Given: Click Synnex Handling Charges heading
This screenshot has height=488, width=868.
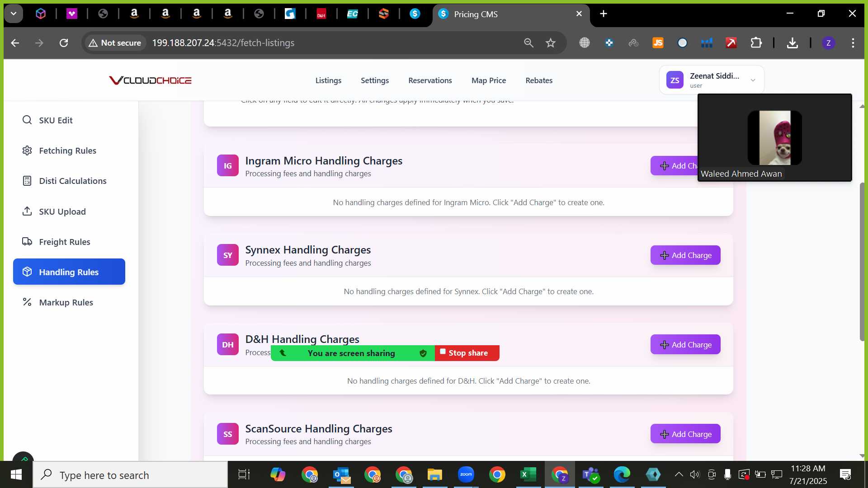Looking at the screenshot, I should (x=308, y=250).
